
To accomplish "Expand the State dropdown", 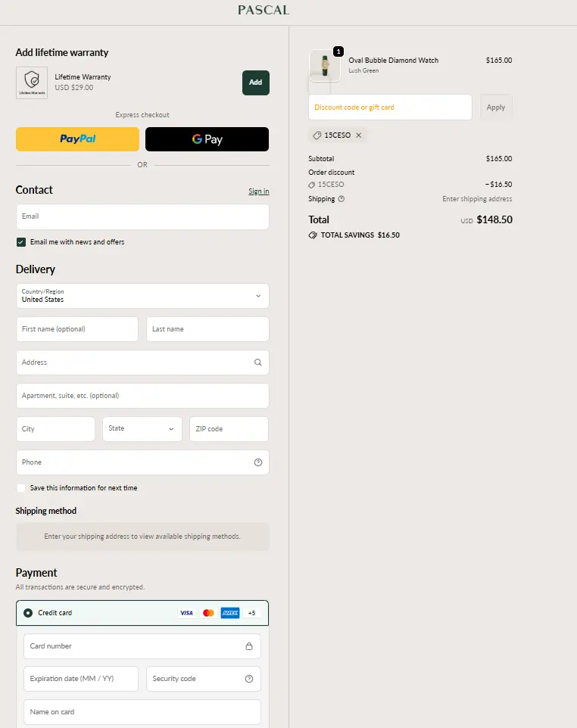I will click(x=142, y=429).
